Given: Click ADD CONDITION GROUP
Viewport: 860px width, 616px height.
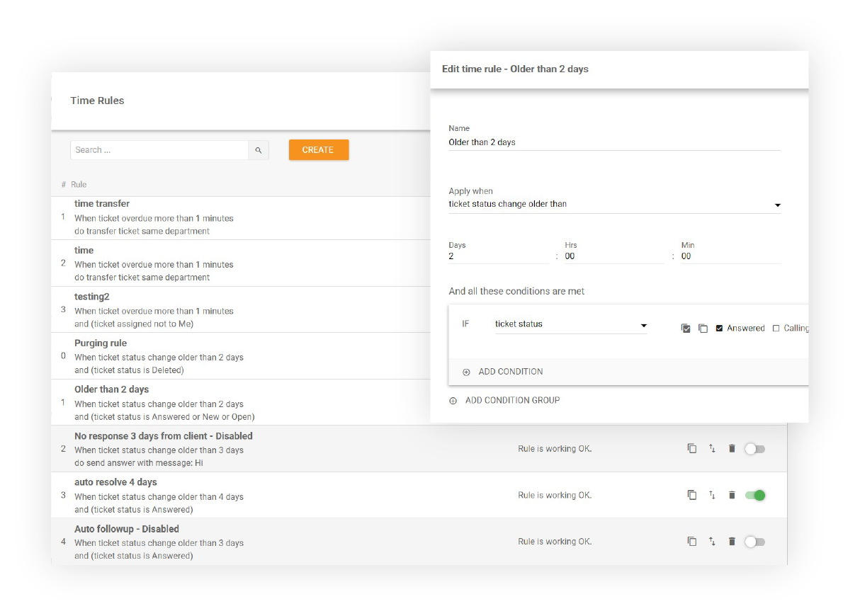Looking at the screenshot, I should (506, 400).
